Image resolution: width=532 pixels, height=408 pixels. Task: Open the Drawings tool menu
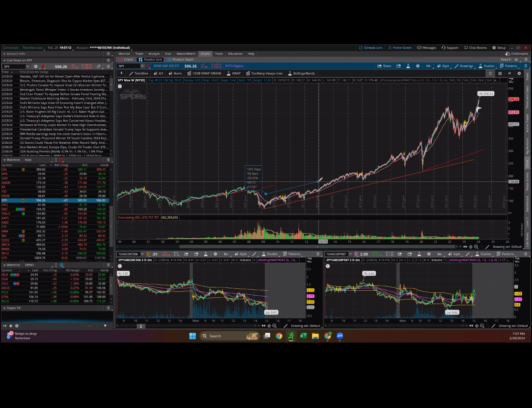[x=464, y=66]
